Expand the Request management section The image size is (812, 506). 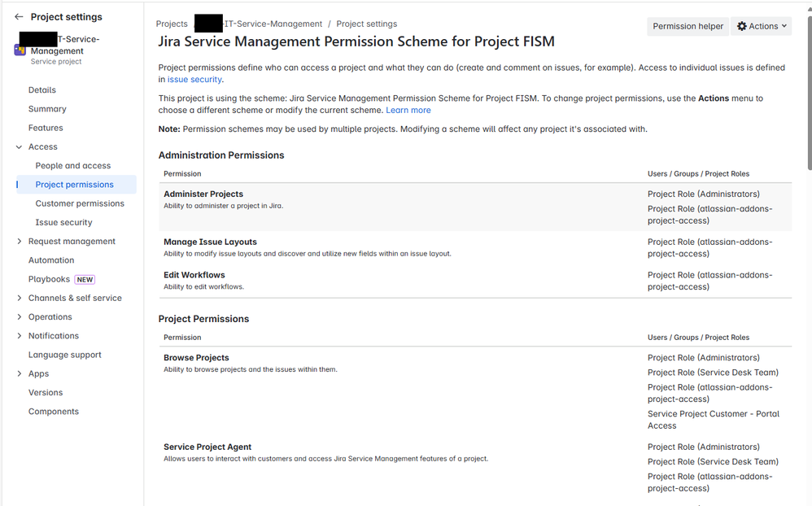point(19,241)
